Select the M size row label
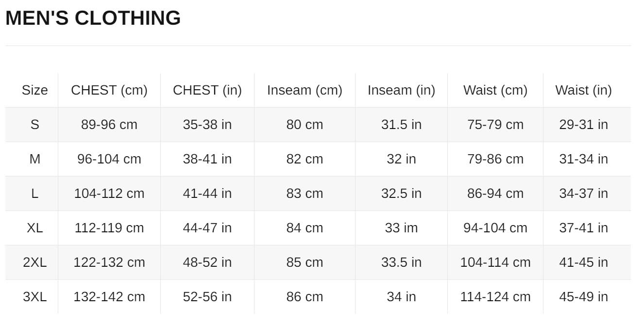The image size is (644, 324). click(x=35, y=159)
